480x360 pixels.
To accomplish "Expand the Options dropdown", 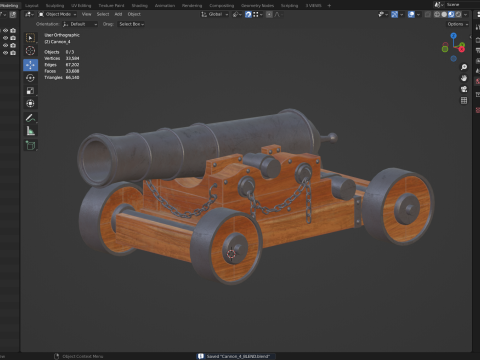I will pos(458,24).
